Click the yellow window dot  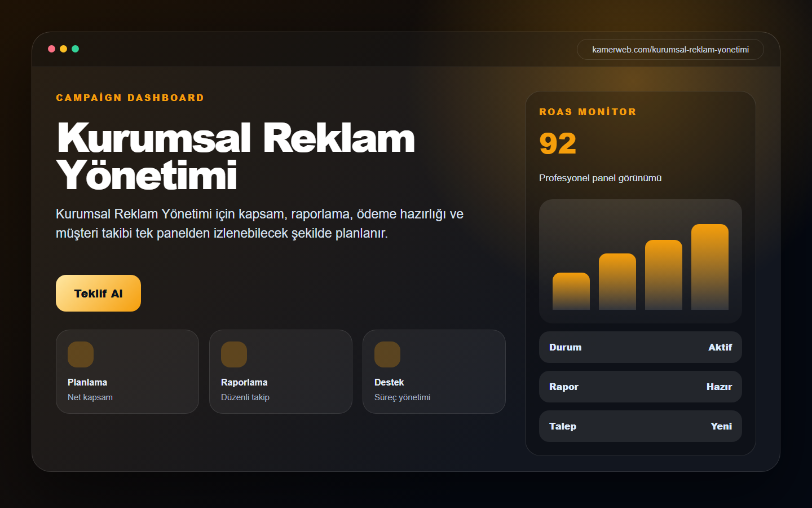pyautogui.click(x=63, y=49)
